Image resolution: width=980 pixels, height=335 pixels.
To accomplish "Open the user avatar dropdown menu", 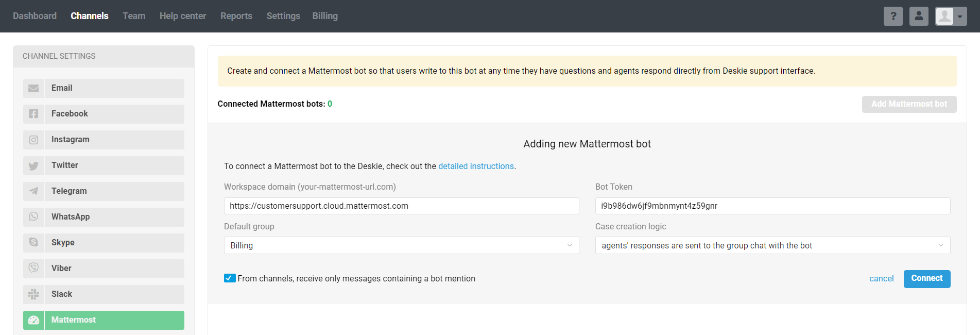I will tap(951, 16).
